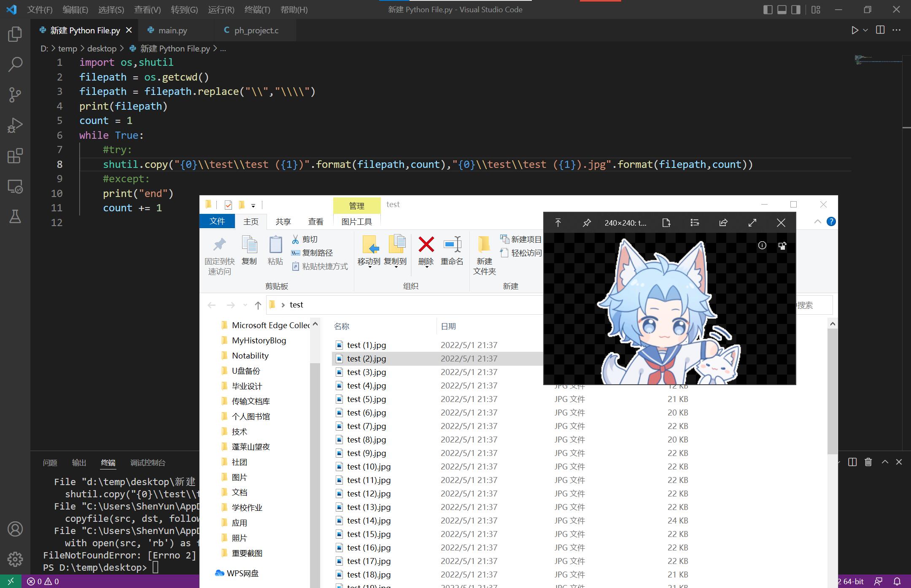This screenshot has height=588, width=911.
Task: Pin the image preview window
Action: (587, 223)
